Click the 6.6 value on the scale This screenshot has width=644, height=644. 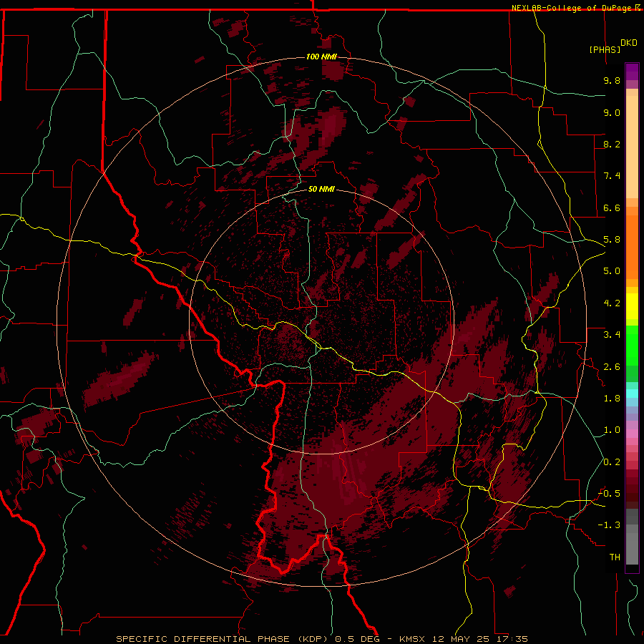[x=612, y=208]
